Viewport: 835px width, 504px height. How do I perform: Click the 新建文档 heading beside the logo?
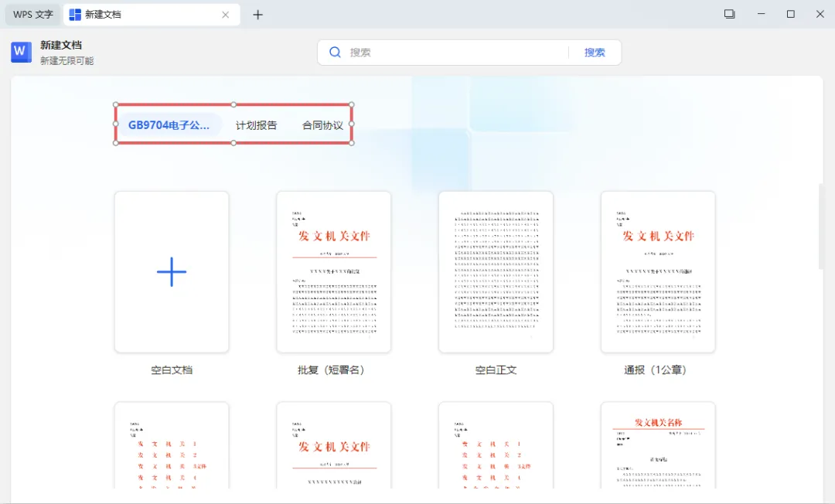pyautogui.click(x=61, y=46)
